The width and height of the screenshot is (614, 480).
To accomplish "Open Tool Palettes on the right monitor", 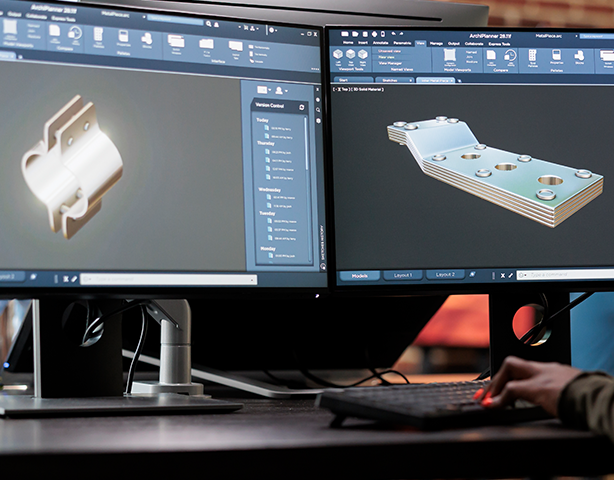I will [x=533, y=56].
